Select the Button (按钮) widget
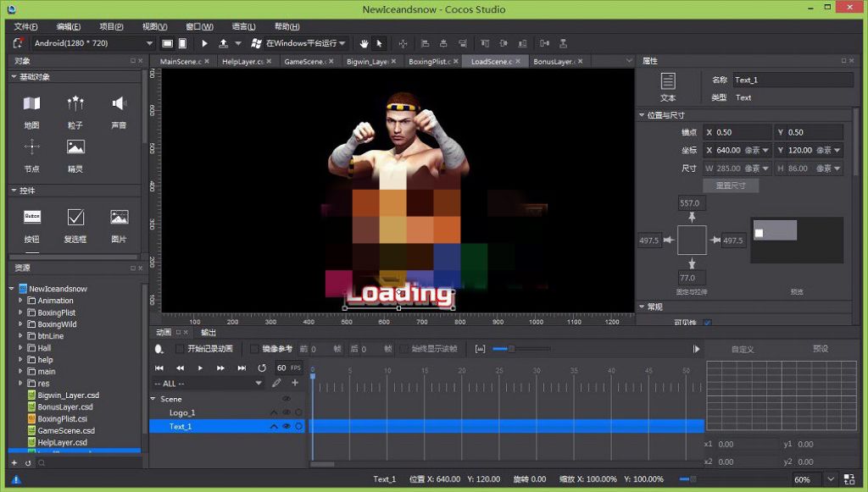Screen dimensions: 868x492 coord(31,226)
